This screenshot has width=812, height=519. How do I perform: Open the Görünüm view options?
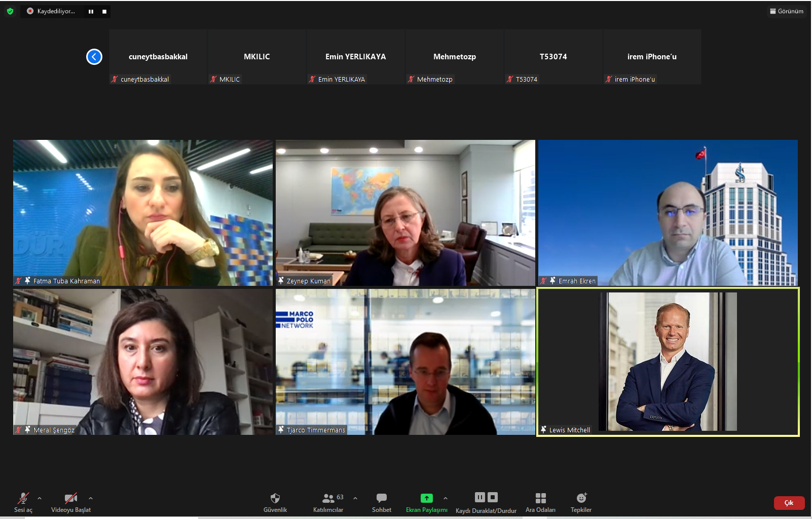click(x=787, y=11)
